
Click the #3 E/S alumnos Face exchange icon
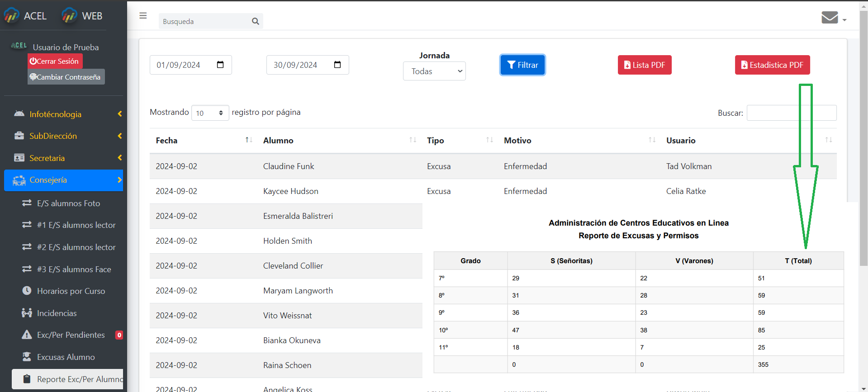pos(27,269)
